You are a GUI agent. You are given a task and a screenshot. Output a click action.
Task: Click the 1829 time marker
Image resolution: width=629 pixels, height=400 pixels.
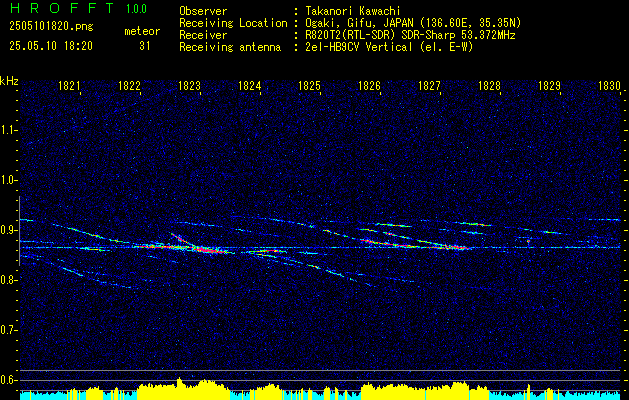click(x=549, y=85)
